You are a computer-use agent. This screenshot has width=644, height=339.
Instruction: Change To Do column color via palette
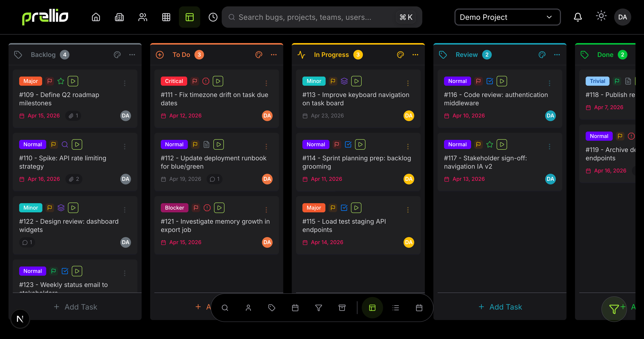point(259,55)
